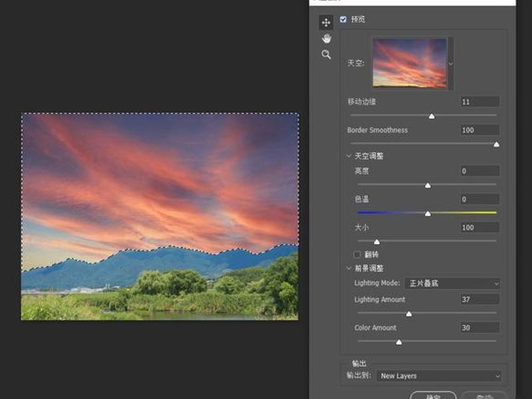Click the 亮度 brightness slider handle
This screenshot has height=399, width=532.
(x=428, y=186)
